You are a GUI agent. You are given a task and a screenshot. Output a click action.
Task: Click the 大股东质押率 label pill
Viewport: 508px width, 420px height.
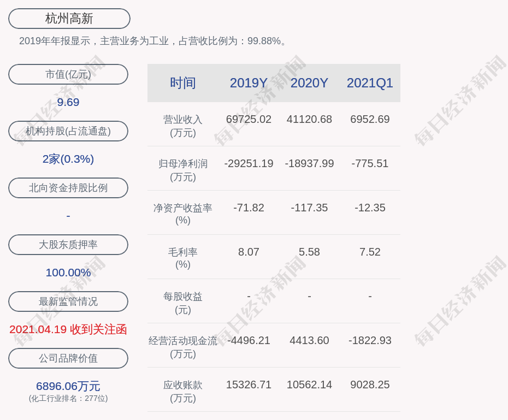pyautogui.click(x=68, y=245)
